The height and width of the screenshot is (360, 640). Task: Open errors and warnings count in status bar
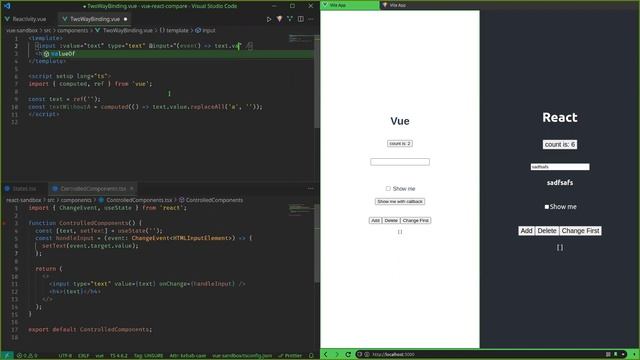(x=27, y=356)
